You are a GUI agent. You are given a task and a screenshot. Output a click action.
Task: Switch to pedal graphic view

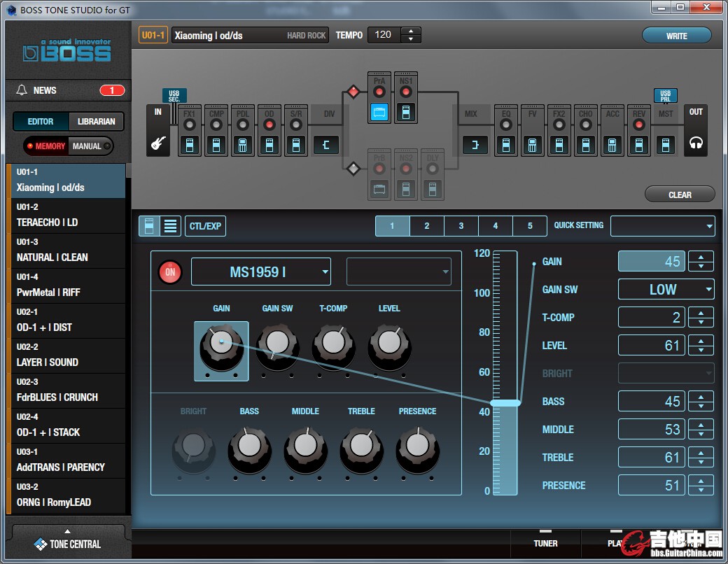point(150,226)
